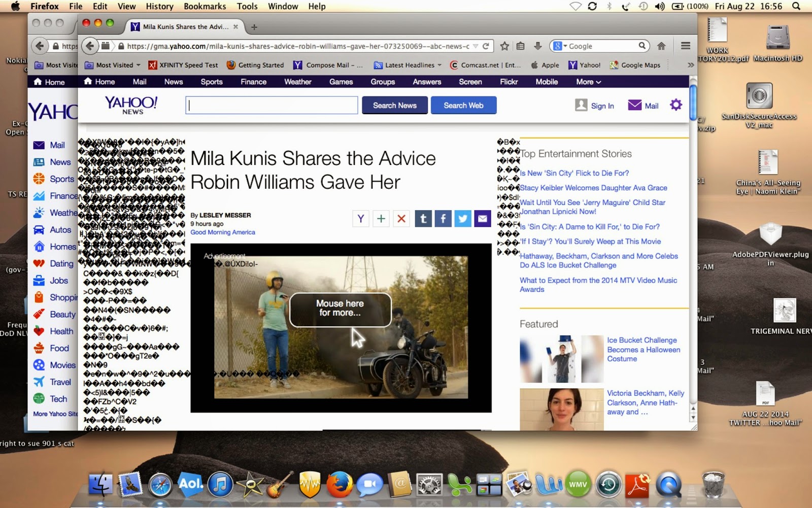Open Yahoo settings gear icon
The height and width of the screenshot is (508, 812).
coord(676,105)
